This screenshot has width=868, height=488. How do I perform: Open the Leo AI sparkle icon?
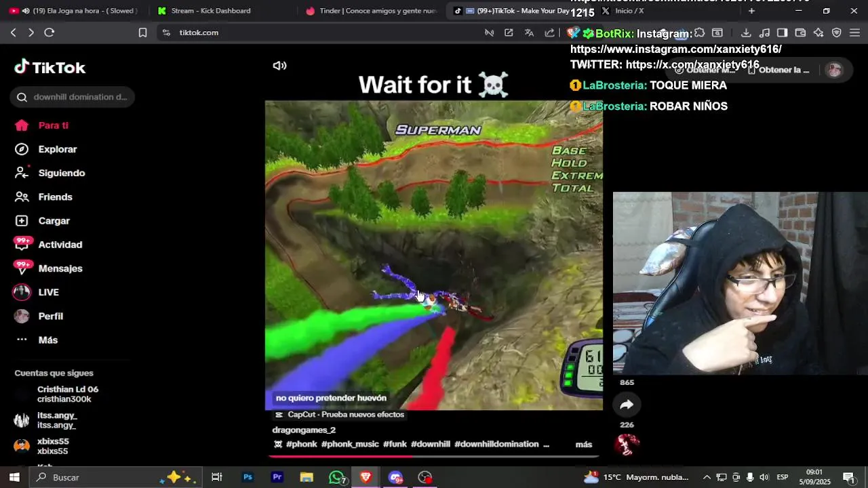click(818, 33)
